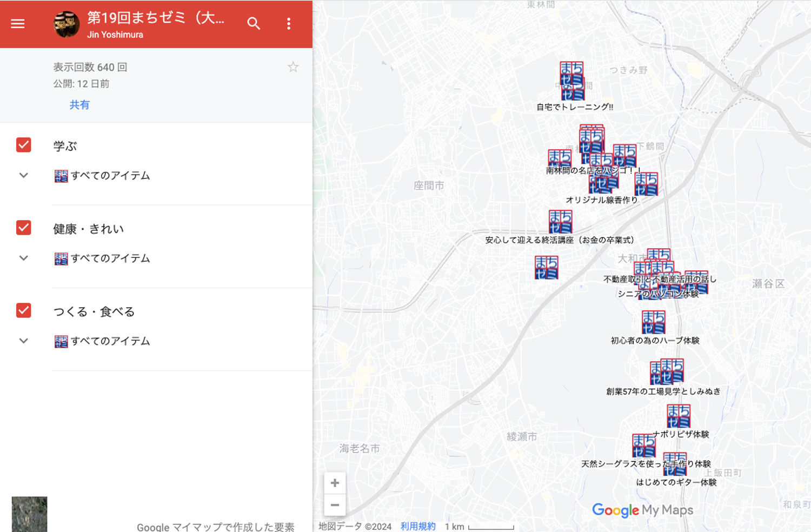Image resolution: width=811 pixels, height=532 pixels.
Task: Click the つきみ野 station label
Action: [x=629, y=70]
